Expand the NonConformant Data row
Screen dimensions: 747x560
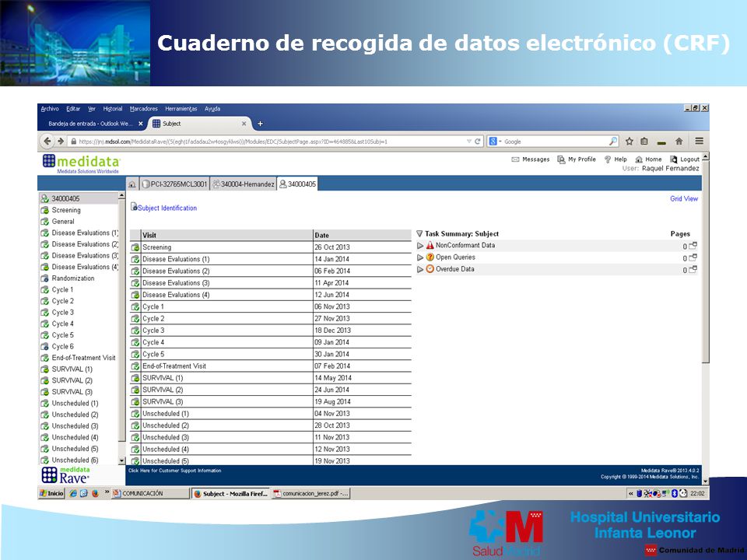pos(419,246)
